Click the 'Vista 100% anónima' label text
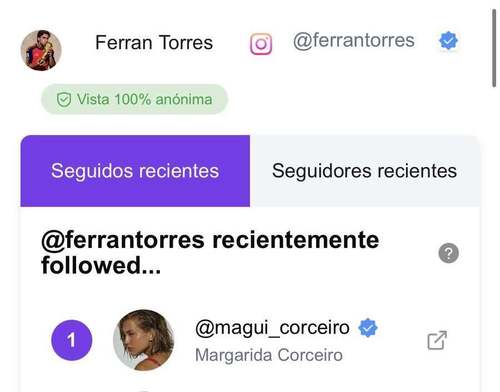The height and width of the screenshot is (392, 500). (x=144, y=99)
